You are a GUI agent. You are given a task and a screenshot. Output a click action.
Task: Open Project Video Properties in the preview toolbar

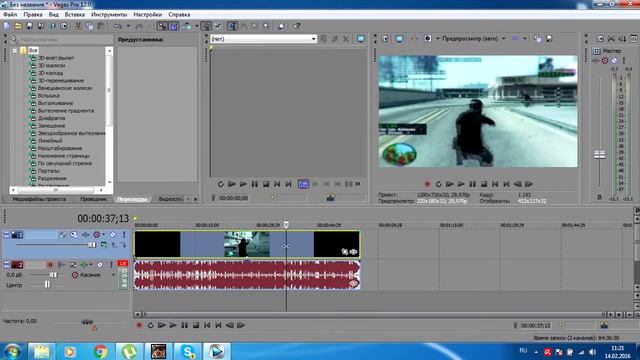click(385, 39)
